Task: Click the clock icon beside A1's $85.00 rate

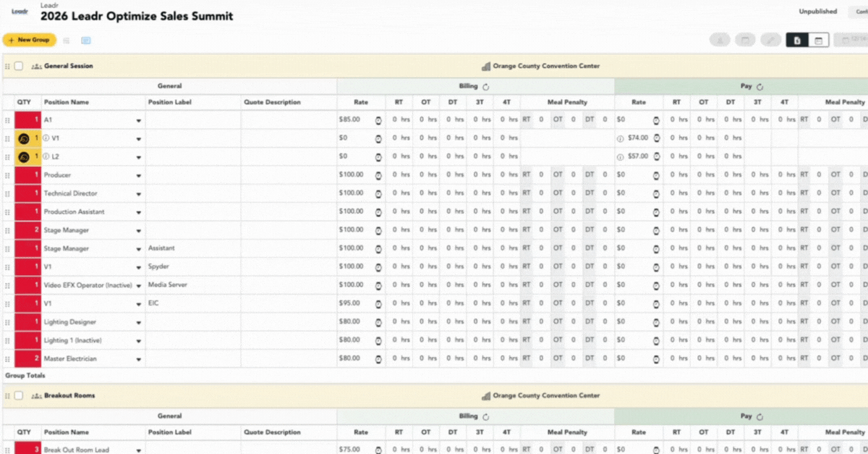Action: tap(378, 120)
